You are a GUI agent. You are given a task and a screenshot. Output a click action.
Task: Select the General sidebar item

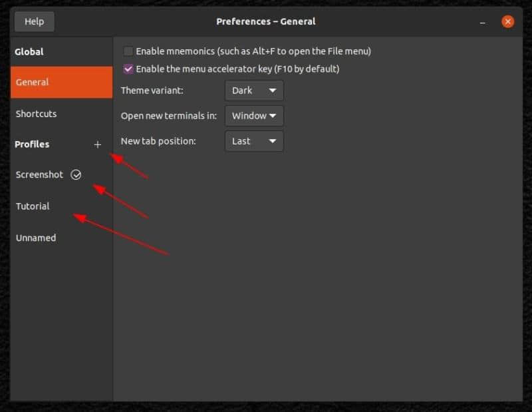[61, 82]
